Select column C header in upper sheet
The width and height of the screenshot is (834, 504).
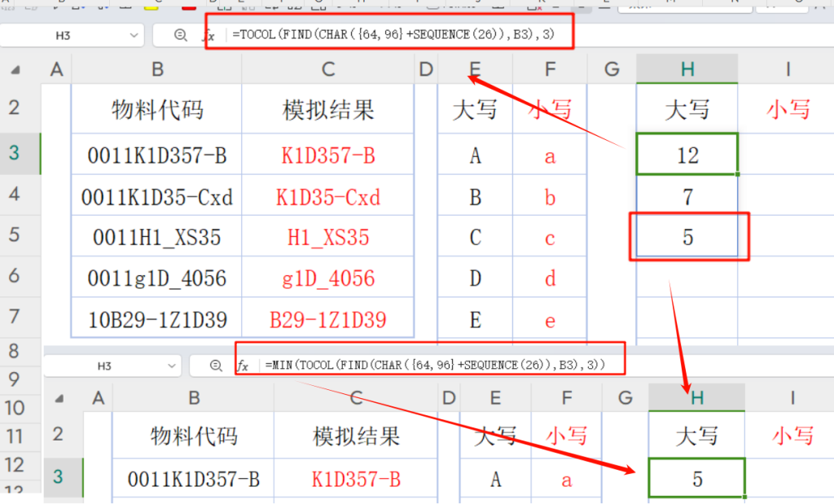[x=328, y=69]
